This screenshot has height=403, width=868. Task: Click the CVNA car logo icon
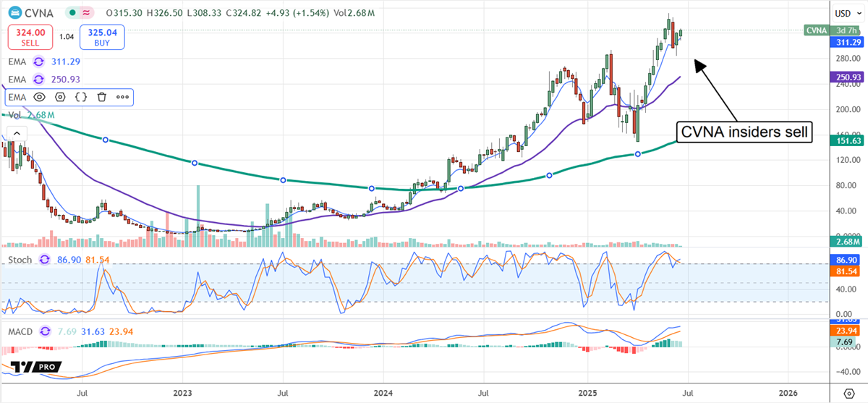pos(14,13)
